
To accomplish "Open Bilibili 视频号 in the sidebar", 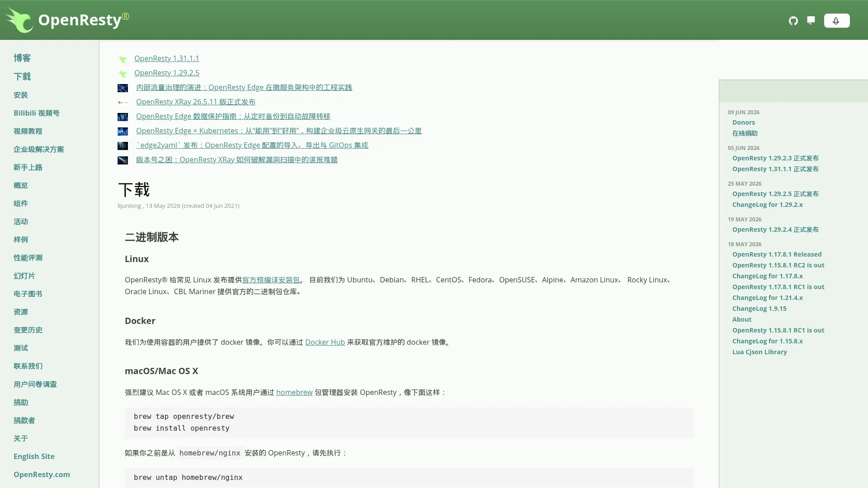I will point(37,113).
